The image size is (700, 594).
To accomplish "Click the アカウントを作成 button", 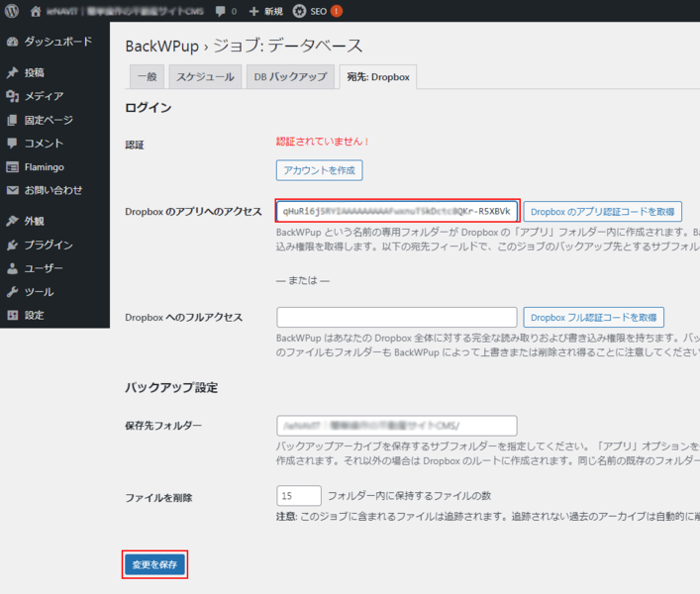I will click(x=319, y=170).
